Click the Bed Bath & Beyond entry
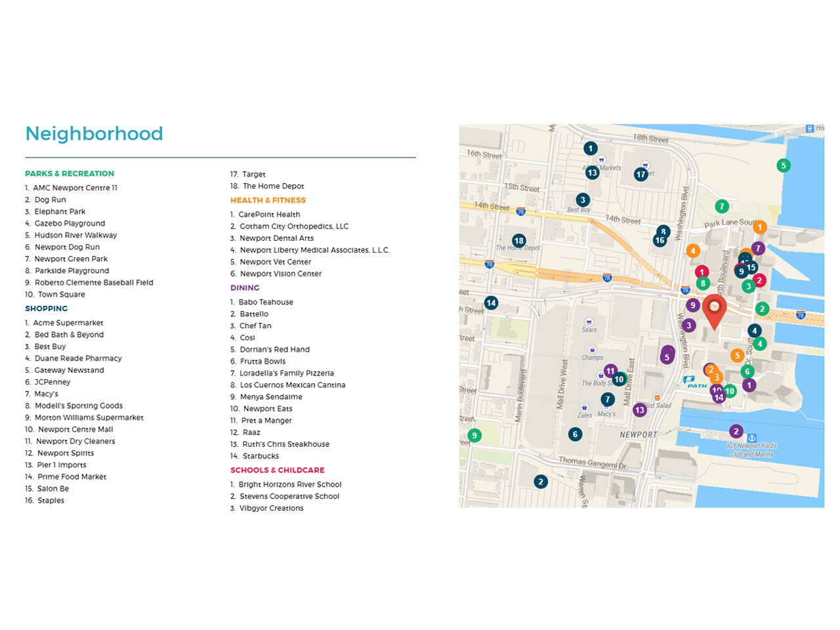Viewport: 840px width, 630px height. pyautogui.click(x=64, y=335)
